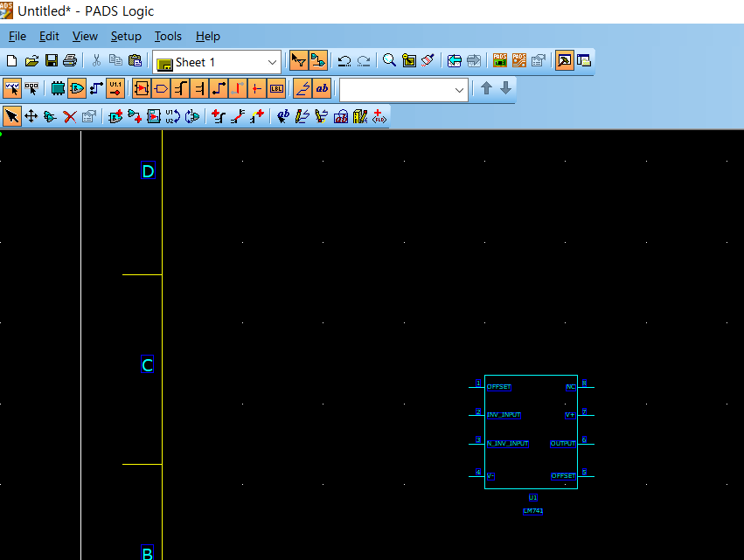Activate the Move tool

tap(31, 116)
